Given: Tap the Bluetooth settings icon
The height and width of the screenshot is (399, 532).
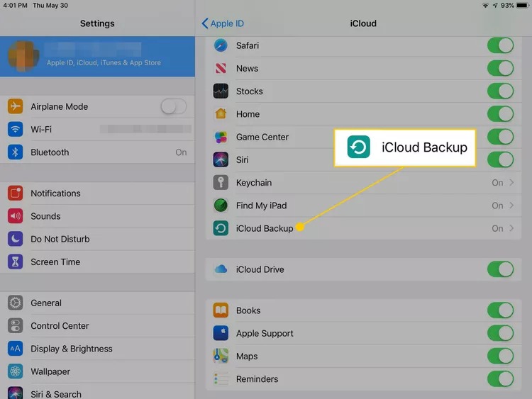Looking at the screenshot, I should tap(16, 152).
